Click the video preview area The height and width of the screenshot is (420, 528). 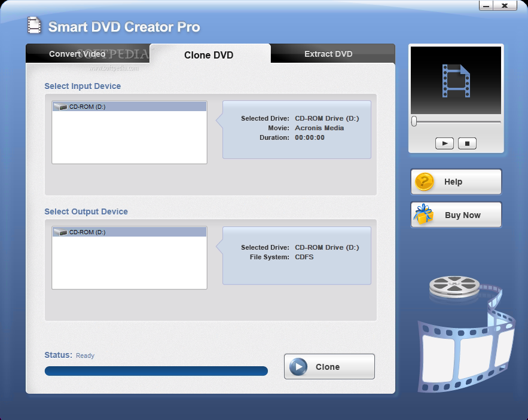(x=456, y=80)
